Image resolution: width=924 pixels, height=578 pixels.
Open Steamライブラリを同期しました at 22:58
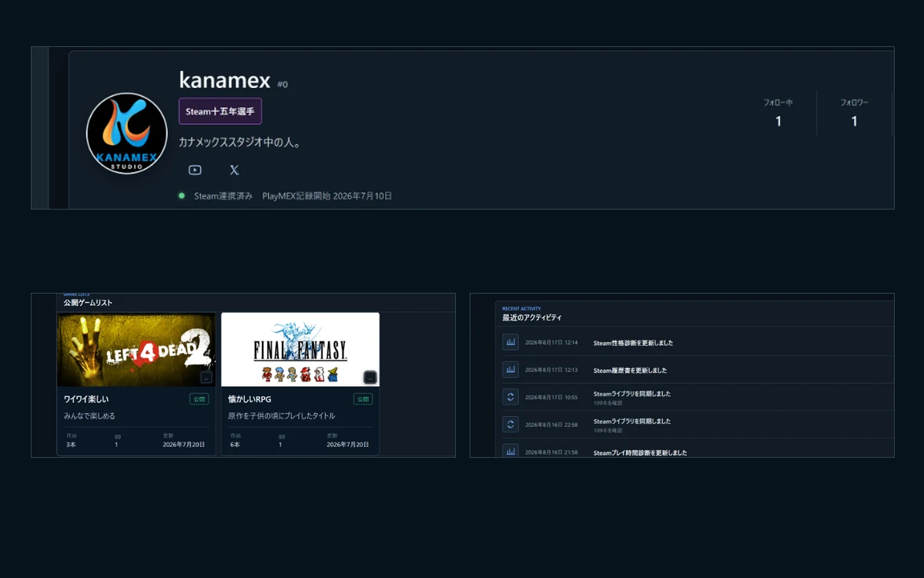[632, 422]
